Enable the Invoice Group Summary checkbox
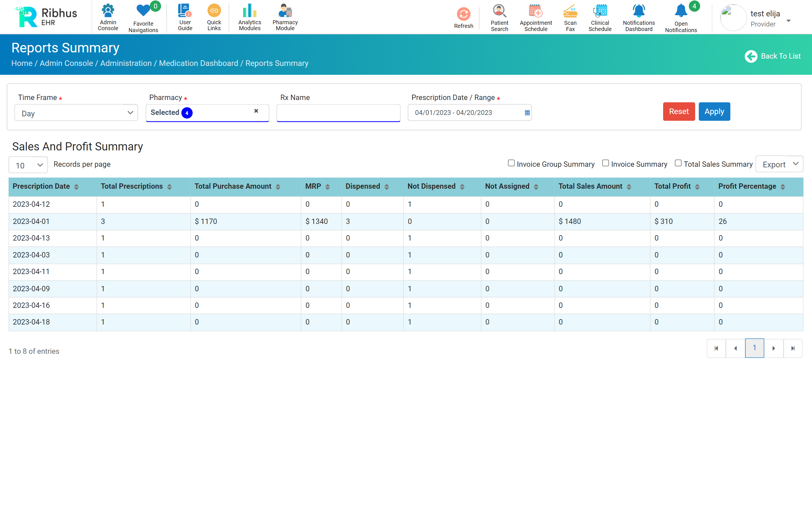This screenshot has height=507, width=812. [511, 163]
